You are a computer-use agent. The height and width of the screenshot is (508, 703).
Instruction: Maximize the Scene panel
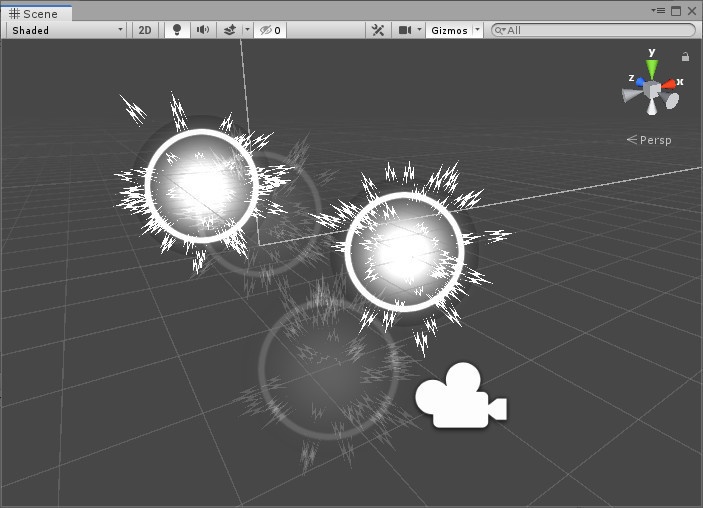[676, 11]
